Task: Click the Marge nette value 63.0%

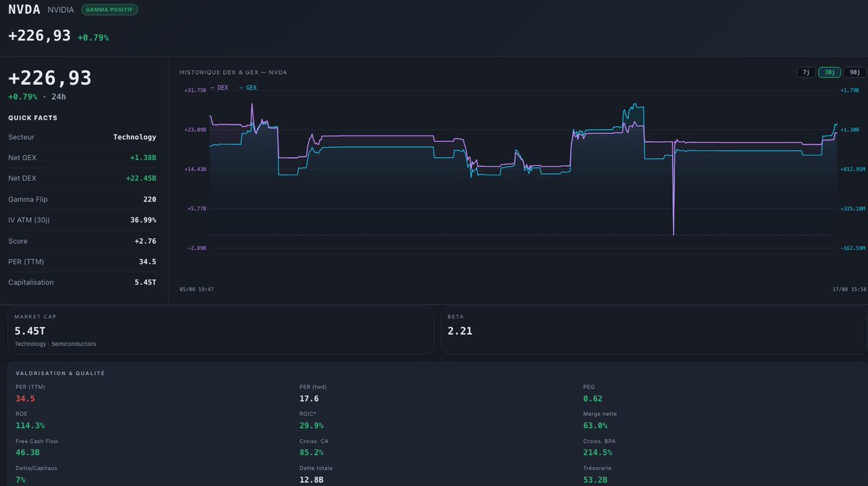Action: tap(595, 426)
